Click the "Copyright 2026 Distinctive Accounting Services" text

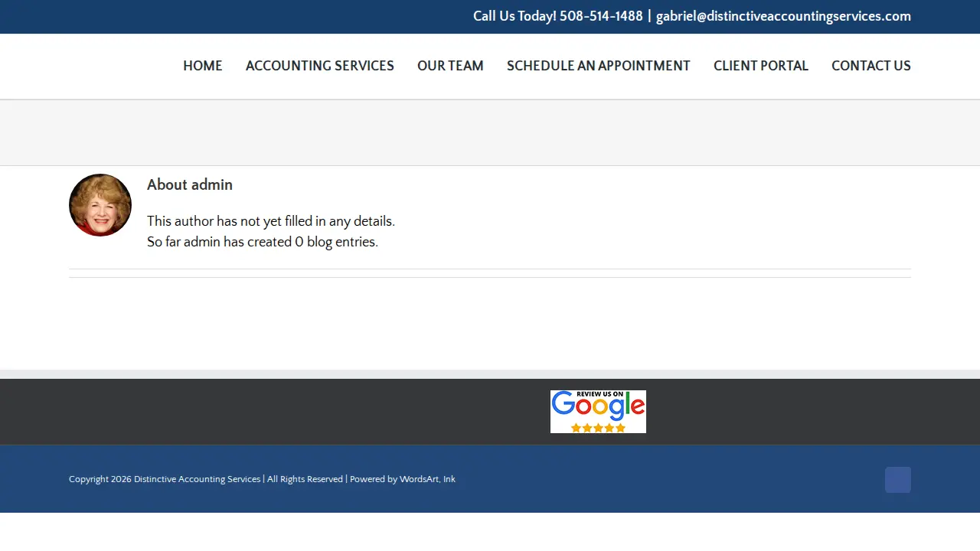tap(165, 479)
